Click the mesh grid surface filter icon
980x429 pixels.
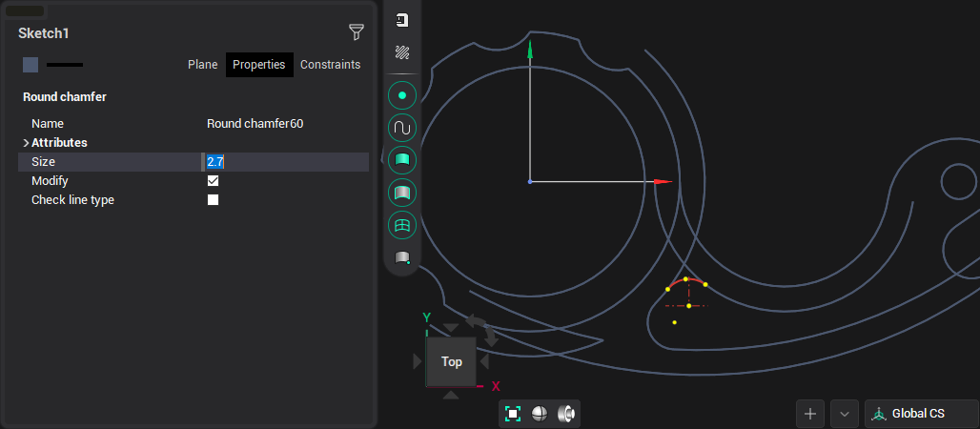[x=402, y=225]
